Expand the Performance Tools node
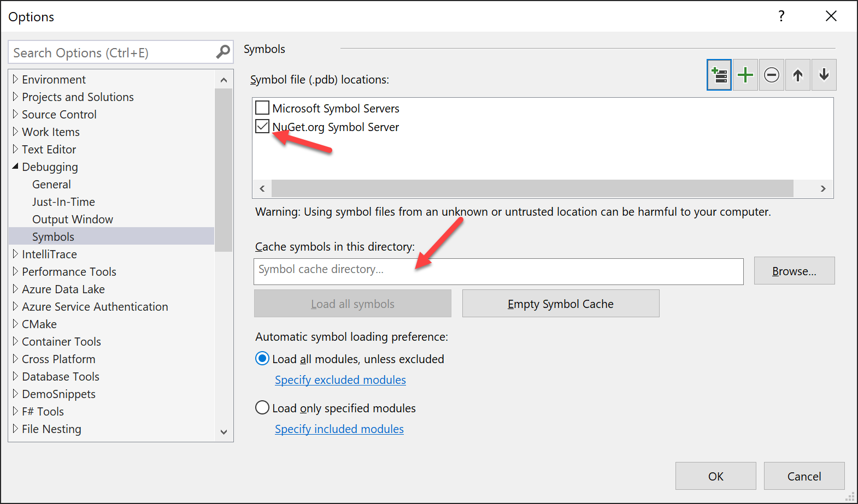This screenshot has width=858, height=504. click(15, 271)
